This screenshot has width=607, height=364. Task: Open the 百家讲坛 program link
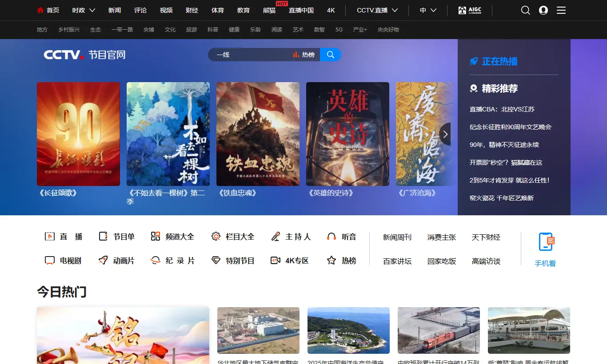pyautogui.click(x=397, y=261)
